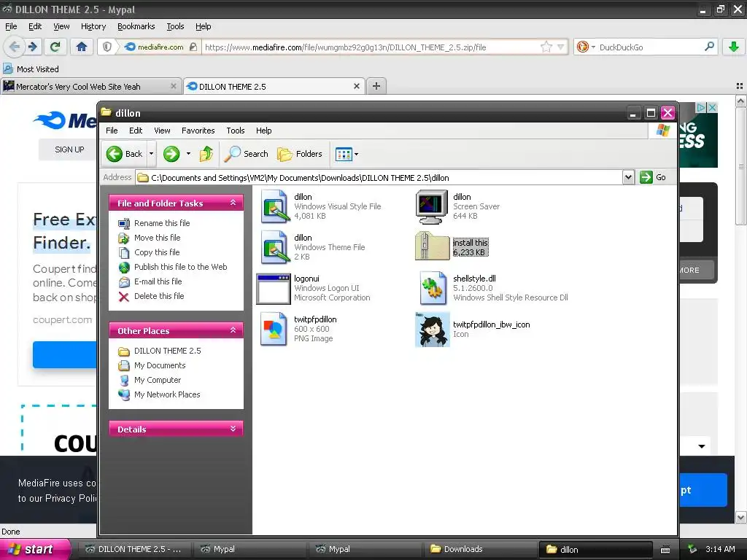747x560 pixels.
Task: Click the green Forward arrow in Explorer toolbar
Action: point(171,154)
